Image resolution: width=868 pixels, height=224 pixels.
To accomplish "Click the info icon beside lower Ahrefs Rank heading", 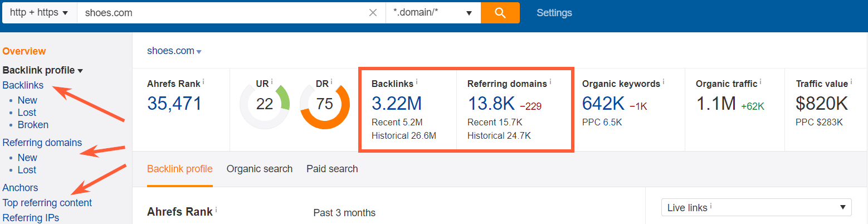I will click(217, 210).
